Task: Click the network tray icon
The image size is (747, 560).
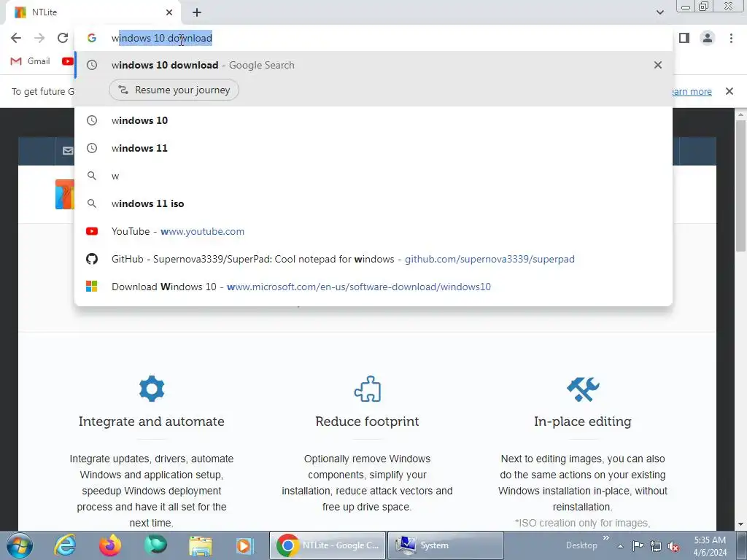Action: tap(656, 546)
